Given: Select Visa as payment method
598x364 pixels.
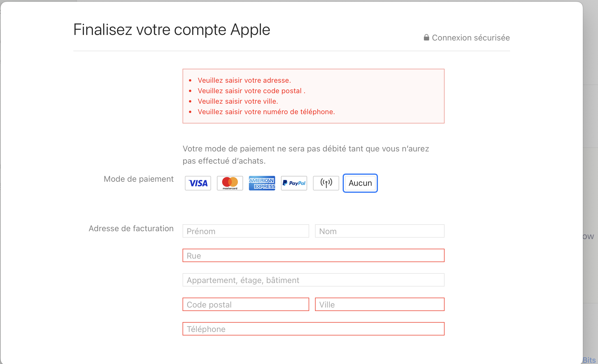Looking at the screenshot, I should point(198,183).
